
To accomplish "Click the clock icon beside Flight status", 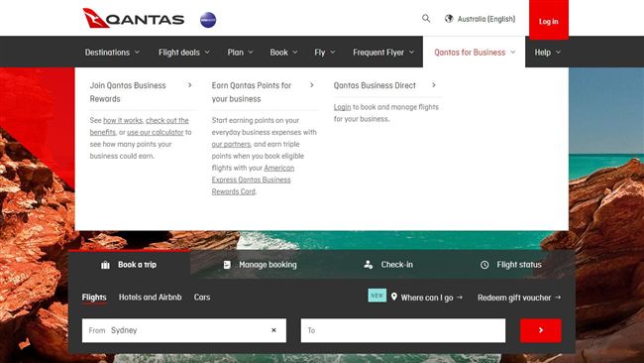I will pos(484,265).
